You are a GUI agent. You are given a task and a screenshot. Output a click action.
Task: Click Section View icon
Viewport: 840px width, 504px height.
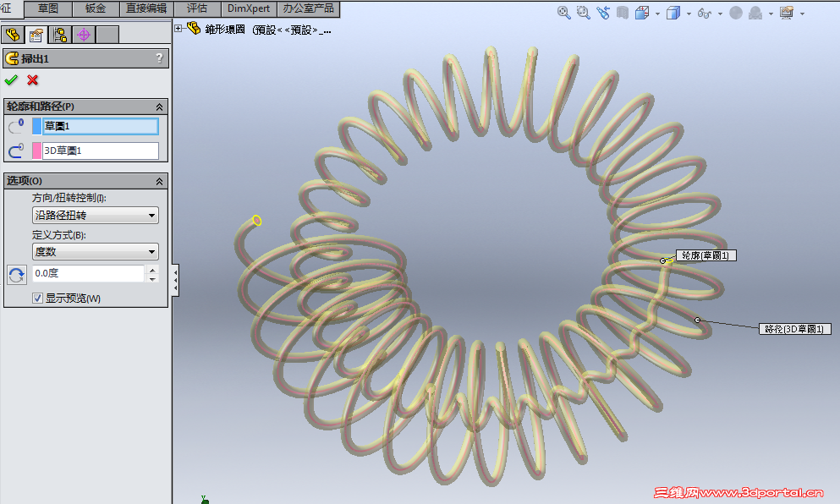(x=622, y=13)
